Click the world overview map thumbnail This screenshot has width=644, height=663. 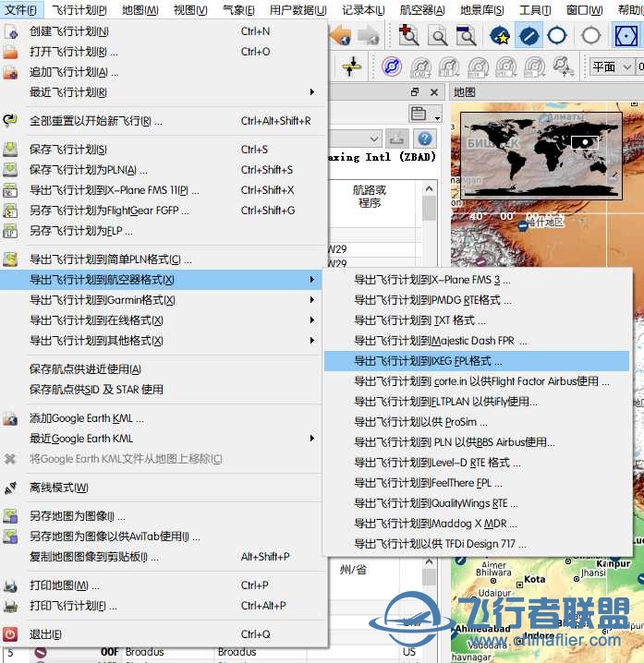(x=541, y=156)
